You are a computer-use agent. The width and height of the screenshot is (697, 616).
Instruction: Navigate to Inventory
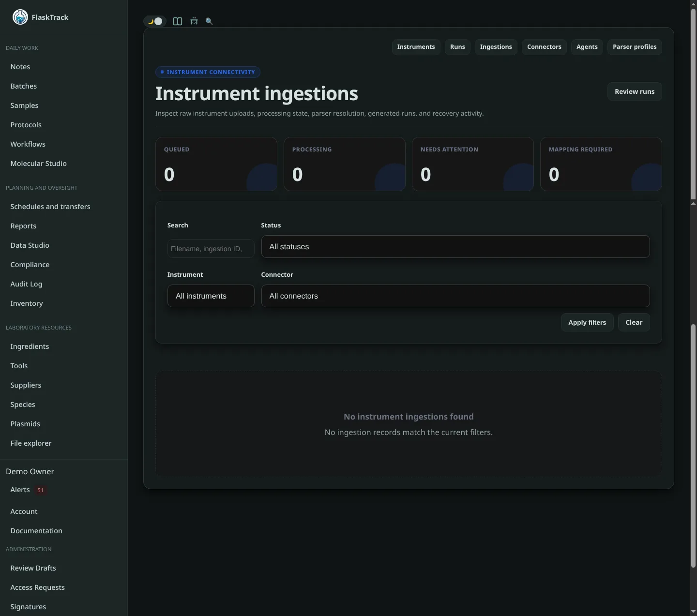27,303
